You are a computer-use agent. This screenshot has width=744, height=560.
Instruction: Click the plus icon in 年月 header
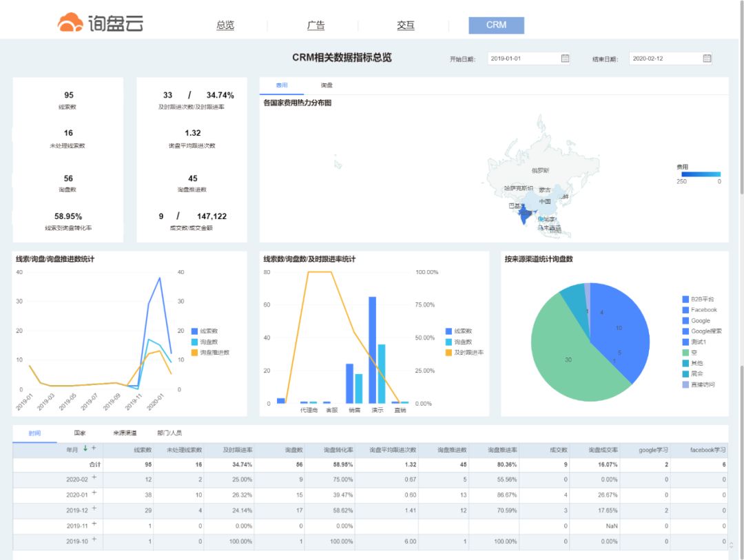(94, 448)
